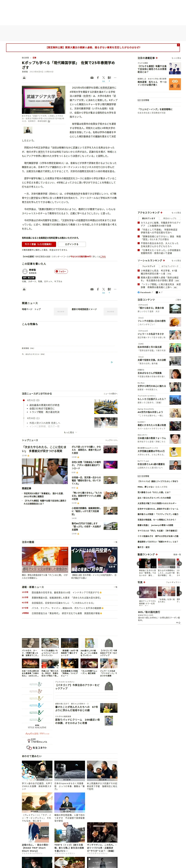Close the red free-article banner

click(178, 45)
